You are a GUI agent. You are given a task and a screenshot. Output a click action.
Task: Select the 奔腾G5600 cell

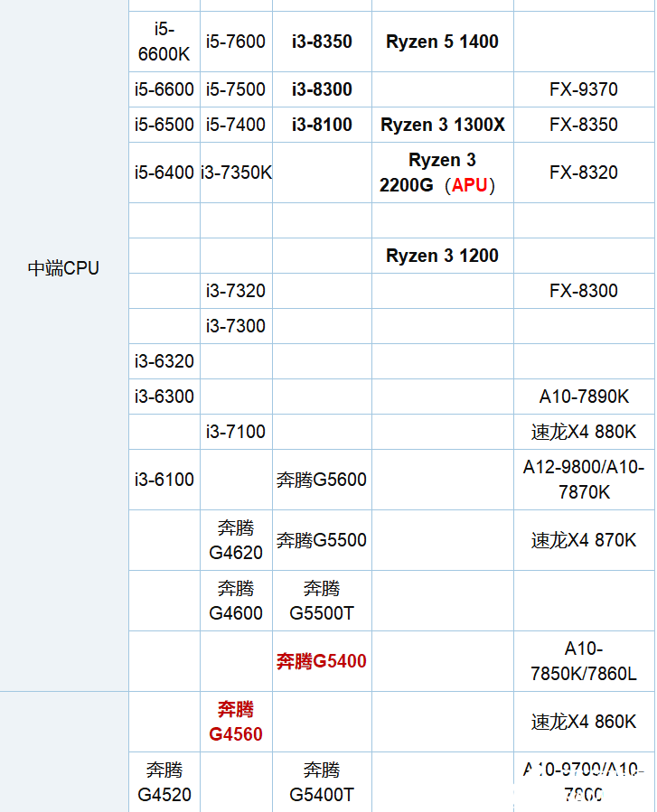click(322, 480)
